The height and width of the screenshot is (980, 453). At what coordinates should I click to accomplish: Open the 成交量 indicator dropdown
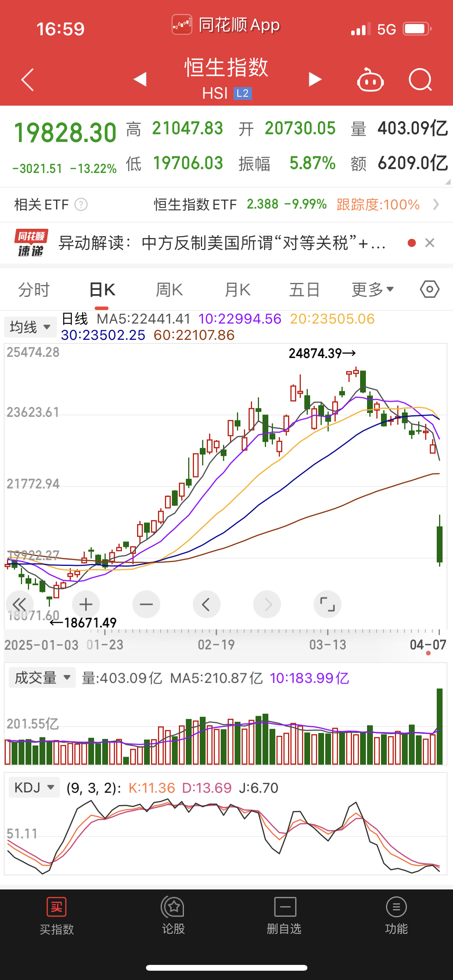tap(42, 678)
